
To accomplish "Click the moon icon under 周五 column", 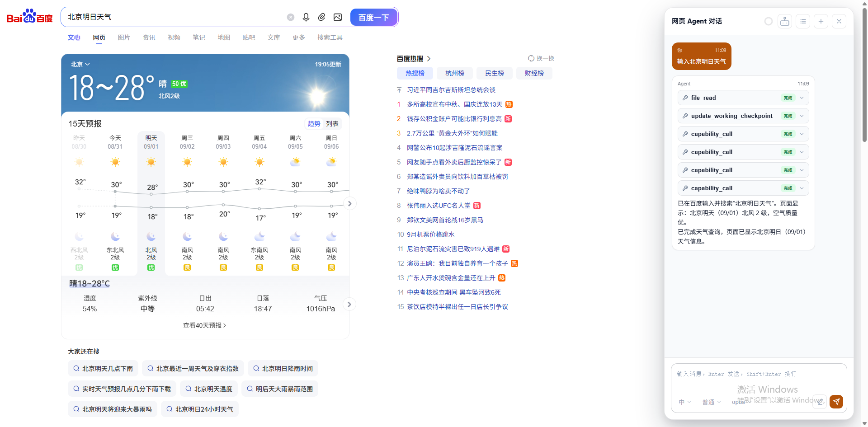I will pyautogui.click(x=259, y=236).
